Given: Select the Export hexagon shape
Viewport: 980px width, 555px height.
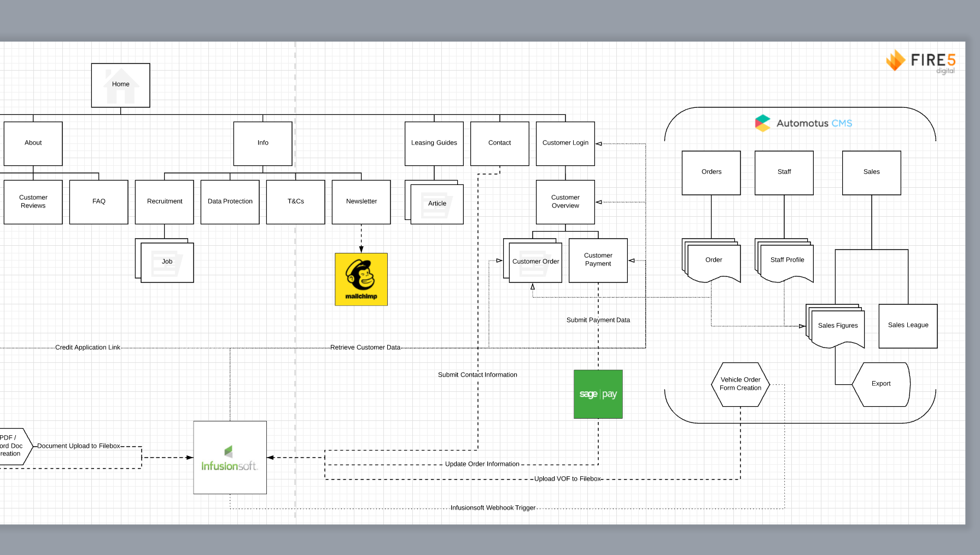Looking at the screenshot, I should tap(880, 384).
